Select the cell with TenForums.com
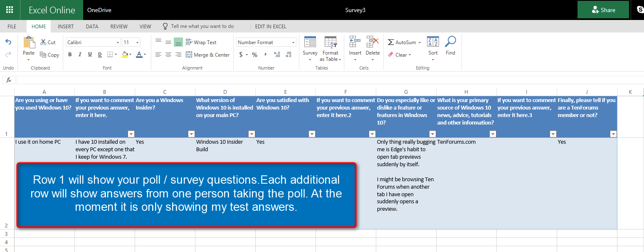 coord(466,183)
